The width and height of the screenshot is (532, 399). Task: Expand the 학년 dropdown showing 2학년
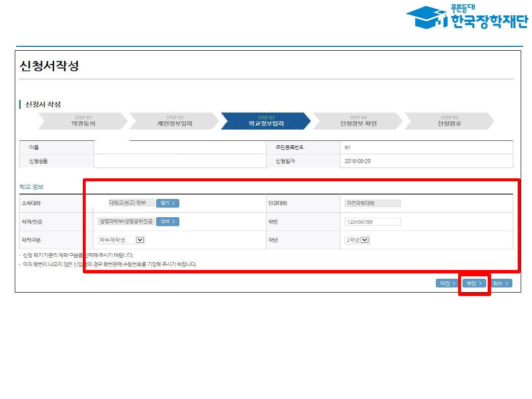pos(357,240)
